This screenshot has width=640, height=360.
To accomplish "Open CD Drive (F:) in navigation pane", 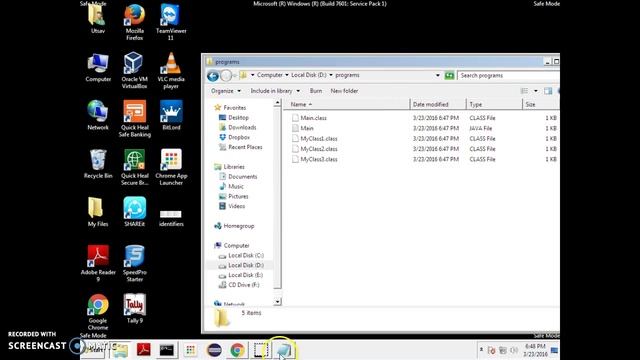I will [x=244, y=285].
